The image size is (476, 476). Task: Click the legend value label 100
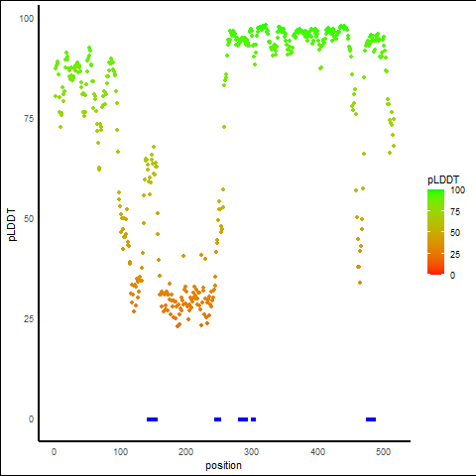(x=457, y=190)
